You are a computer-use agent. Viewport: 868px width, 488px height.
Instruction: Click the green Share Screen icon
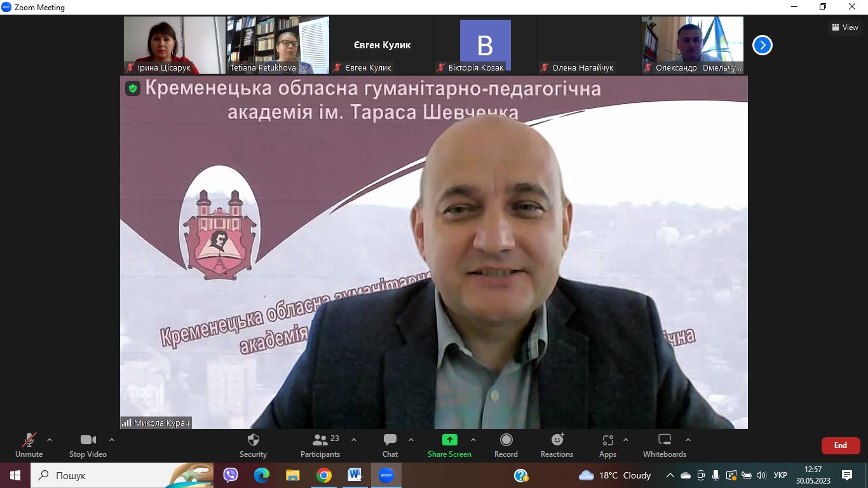coord(449,440)
